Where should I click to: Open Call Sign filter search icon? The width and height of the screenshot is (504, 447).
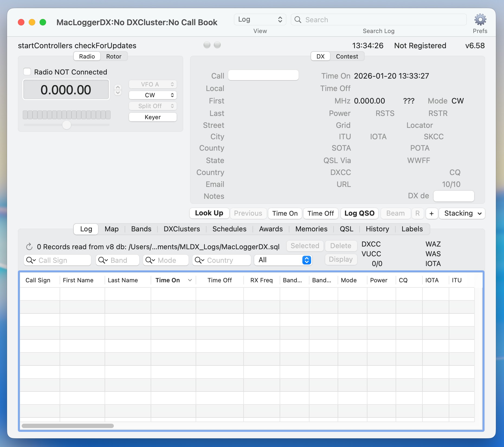31,260
